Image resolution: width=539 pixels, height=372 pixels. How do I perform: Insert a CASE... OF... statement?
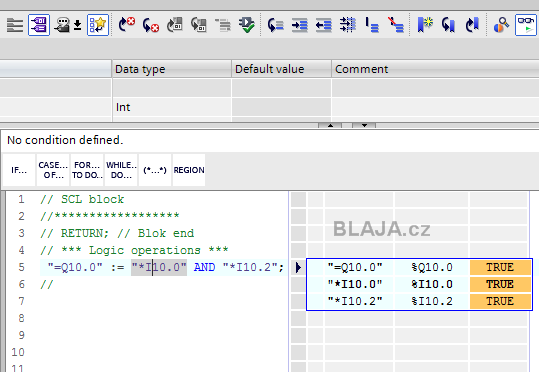click(53, 170)
